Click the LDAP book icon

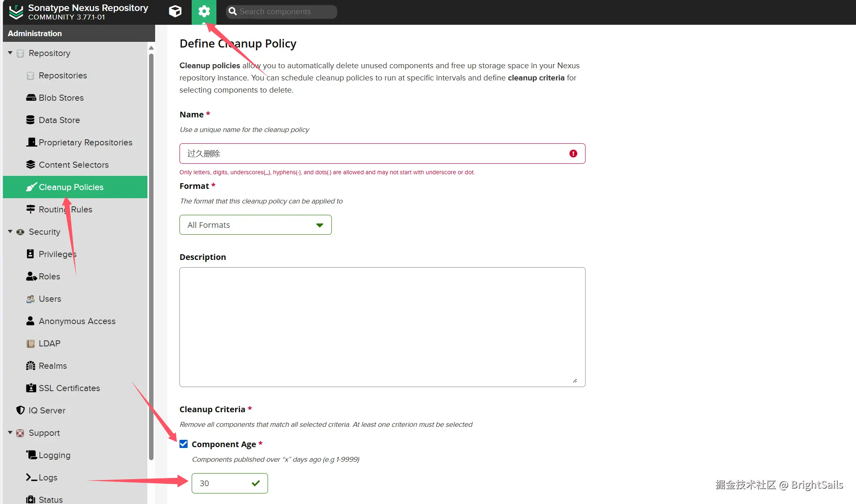click(x=30, y=344)
